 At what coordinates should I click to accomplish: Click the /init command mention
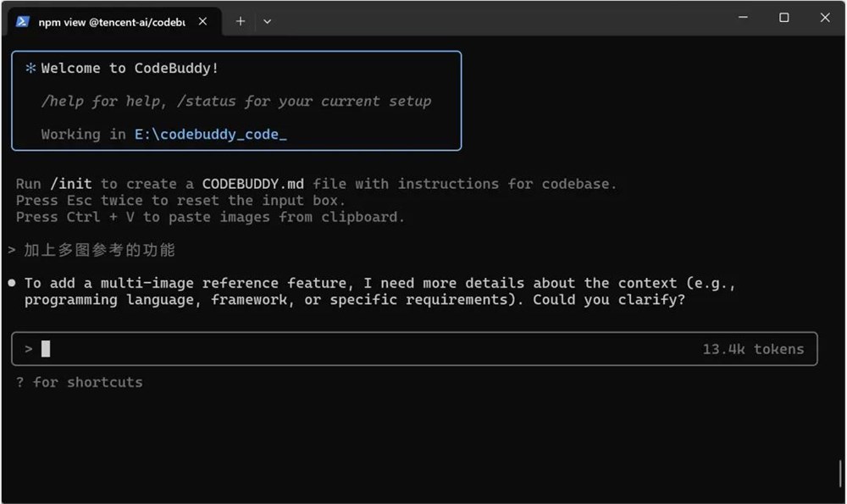[73, 183]
